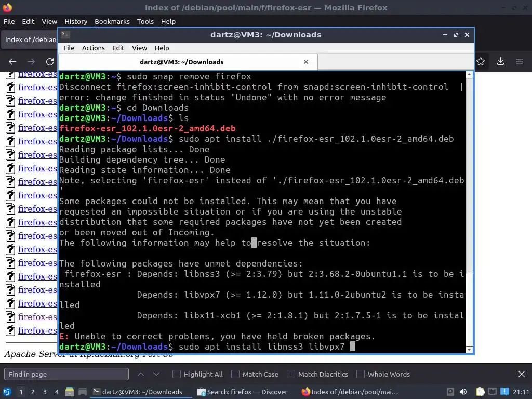Screen dimensions: 532x399
Task: Open the blue notification tray icon
Action: coord(504,392)
